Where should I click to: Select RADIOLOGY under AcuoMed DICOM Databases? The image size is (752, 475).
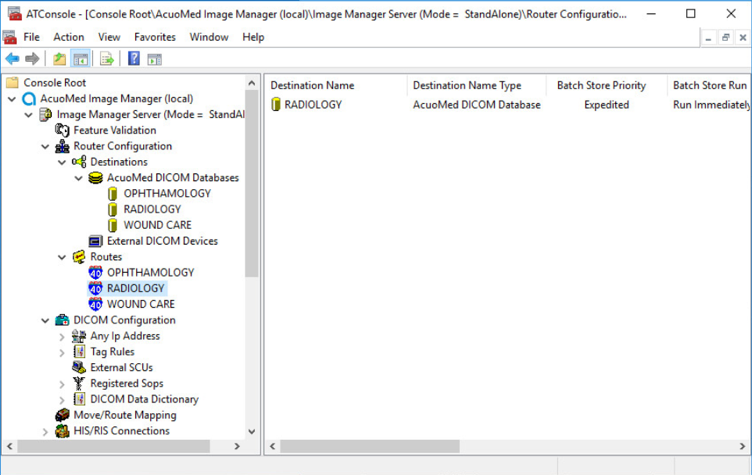coord(153,209)
